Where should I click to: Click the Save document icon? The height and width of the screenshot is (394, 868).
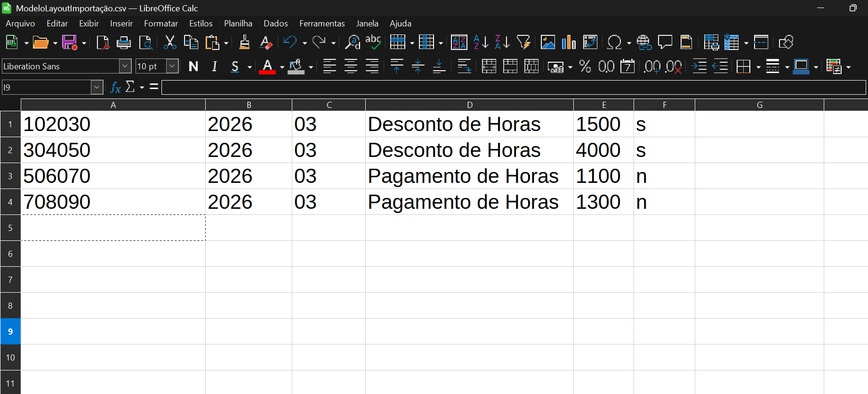click(x=70, y=42)
